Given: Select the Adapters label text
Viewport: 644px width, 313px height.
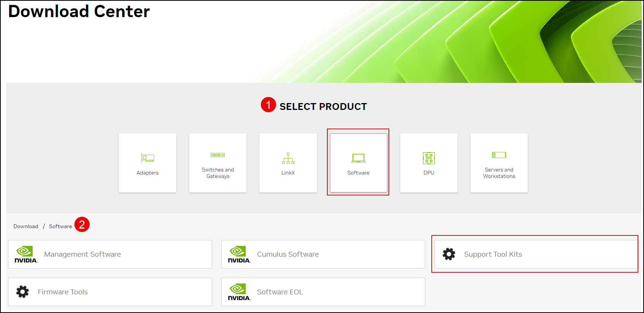Looking at the screenshot, I should 147,173.
